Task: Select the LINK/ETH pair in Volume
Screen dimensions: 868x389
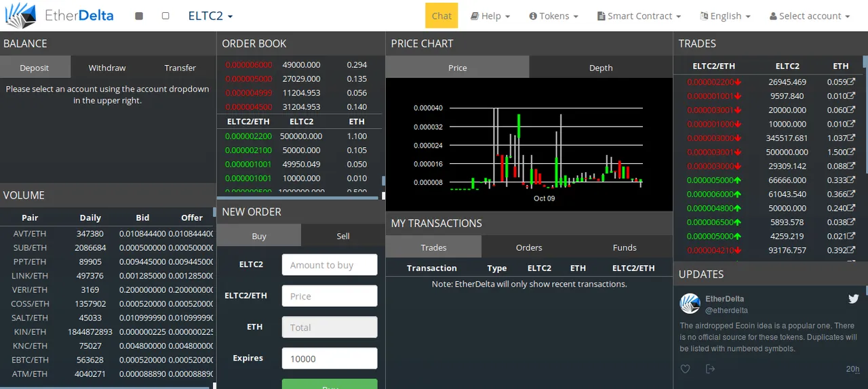Action: point(30,276)
